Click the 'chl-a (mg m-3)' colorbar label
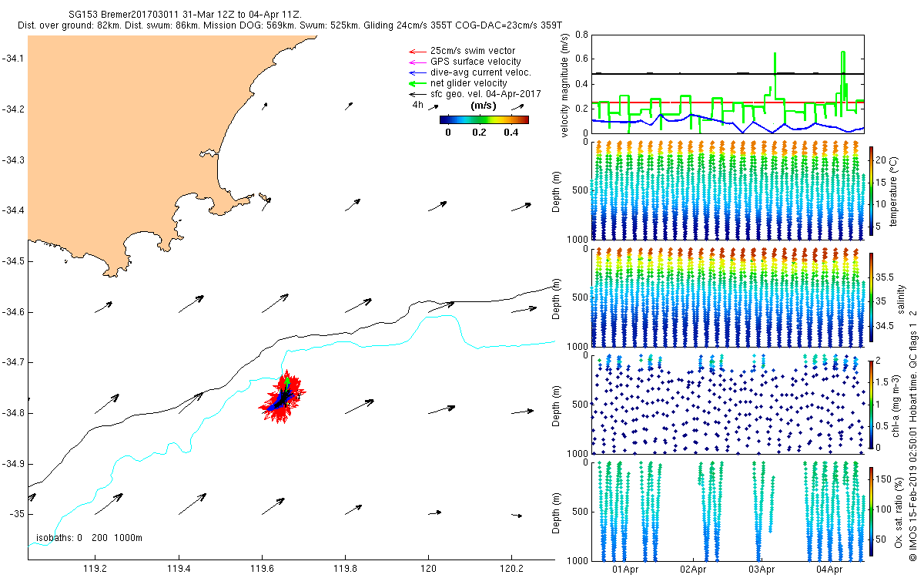The height and width of the screenshot is (578, 924). pyautogui.click(x=895, y=406)
